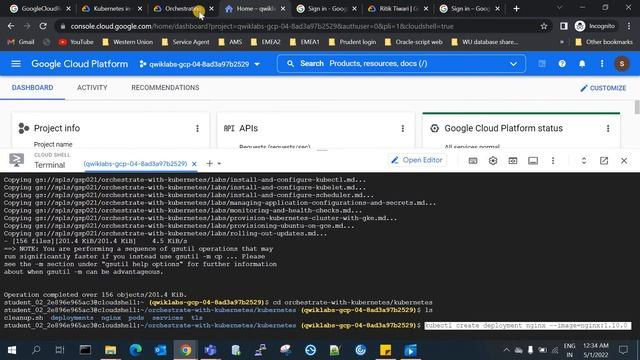Open the project selector qwiklabs-gcp-04-8ad3a97b2529
The image size is (640, 360).
[x=200, y=64]
